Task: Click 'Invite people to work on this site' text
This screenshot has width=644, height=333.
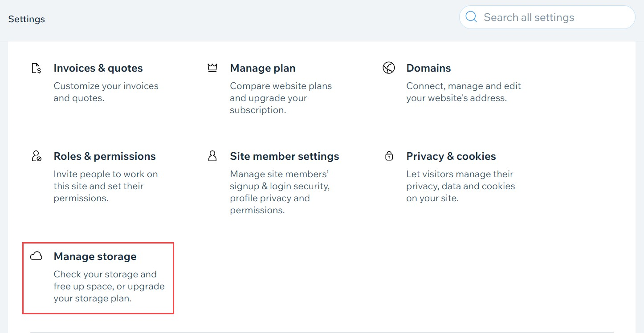Action: (106, 186)
